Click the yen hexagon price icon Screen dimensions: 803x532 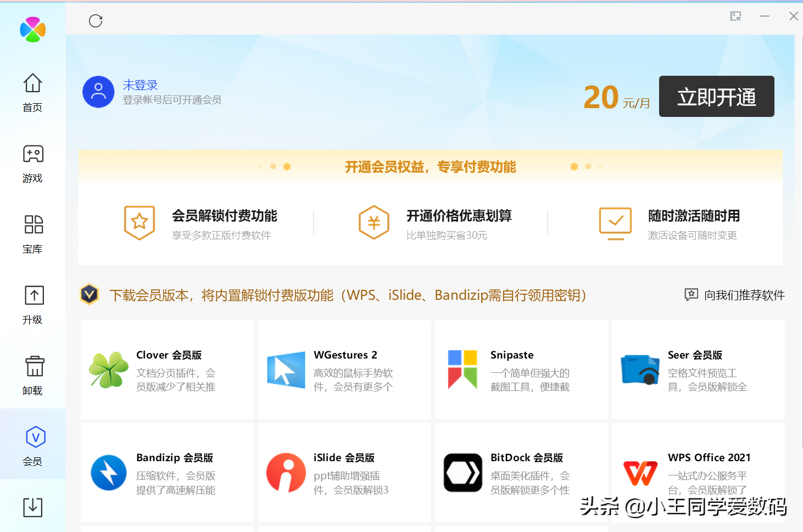coord(374,222)
